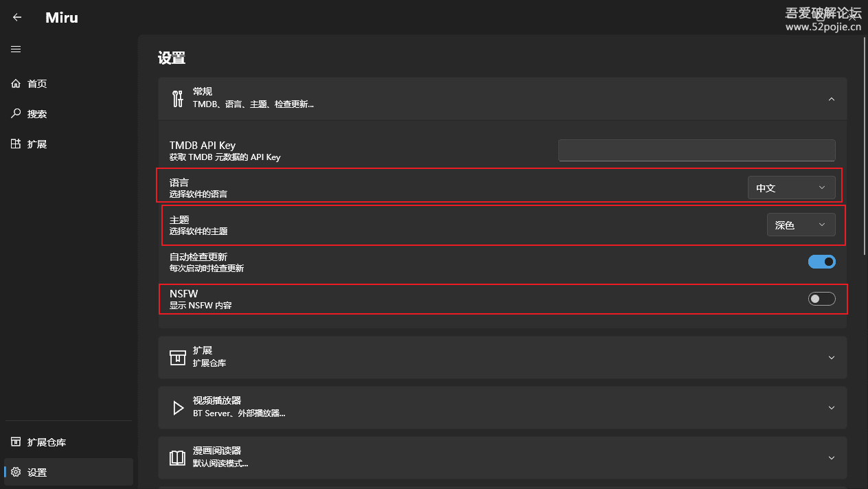Click the 漫画阅读器 book icon
Screen dimensions: 868x489
click(178, 458)
